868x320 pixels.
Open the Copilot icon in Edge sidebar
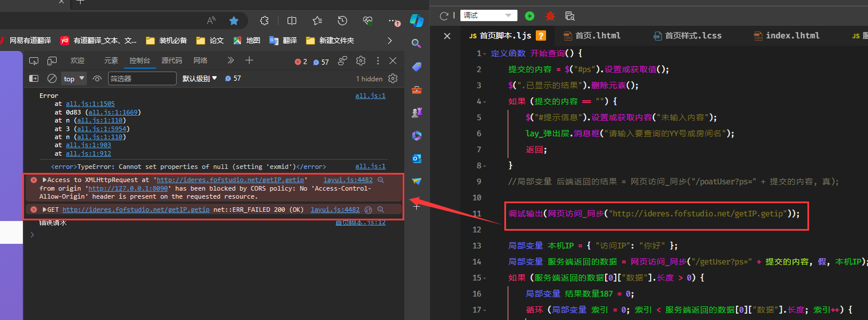[417, 21]
